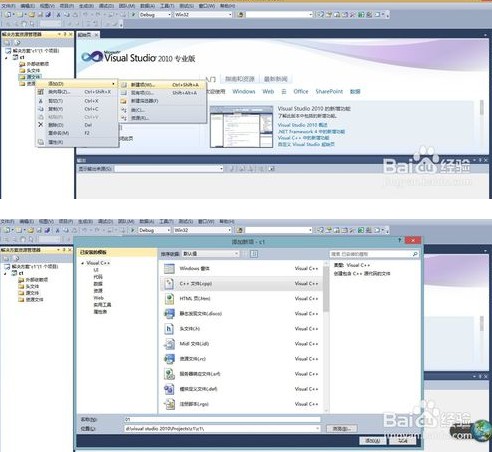Image resolution: width=492 pixels, height=452 pixels.
Task: Click the X icon beside the Delete entry
Action: click(x=41, y=125)
